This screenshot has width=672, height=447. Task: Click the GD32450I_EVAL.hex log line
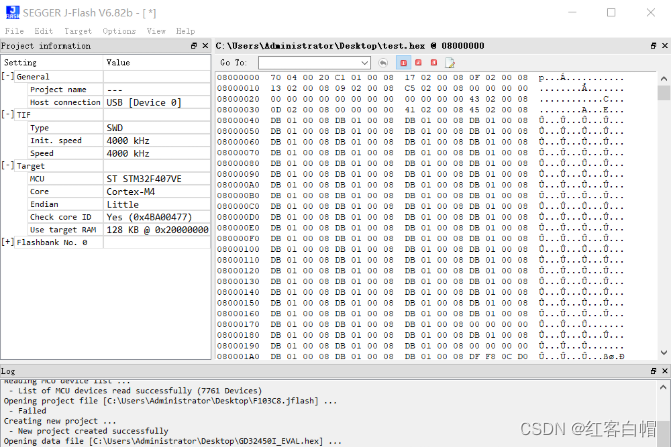pyautogui.click(x=173, y=441)
